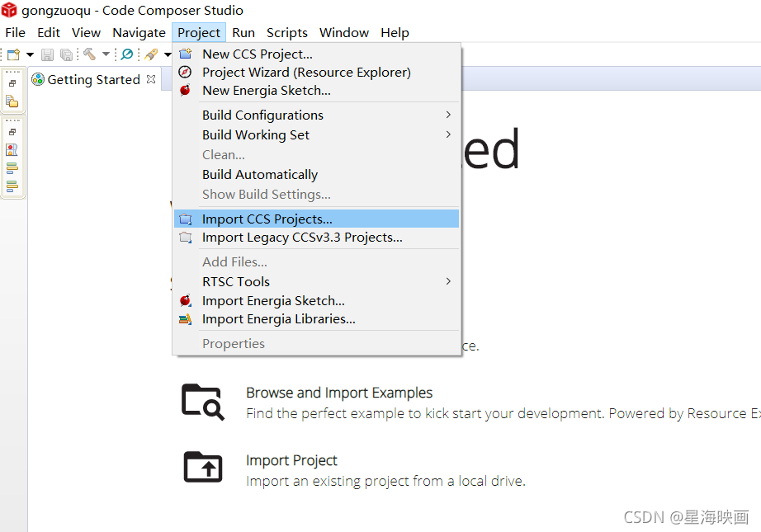Viewport: 761px width, 532px height.
Task: Choose New CCS Project... from the menu
Action: point(316,54)
